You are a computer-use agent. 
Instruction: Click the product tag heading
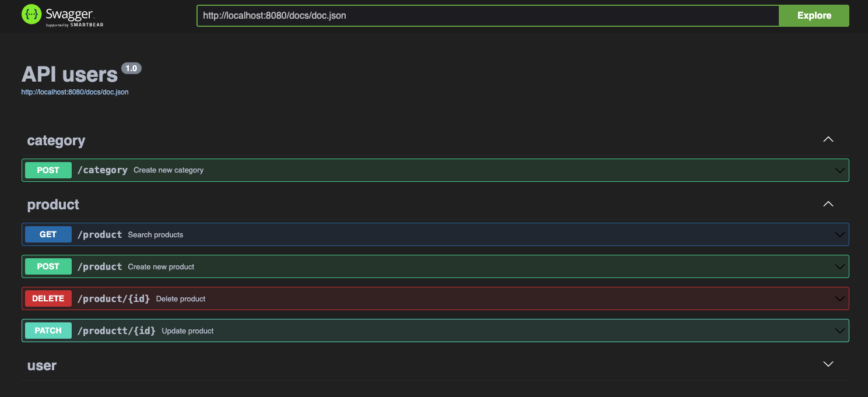[x=53, y=205]
